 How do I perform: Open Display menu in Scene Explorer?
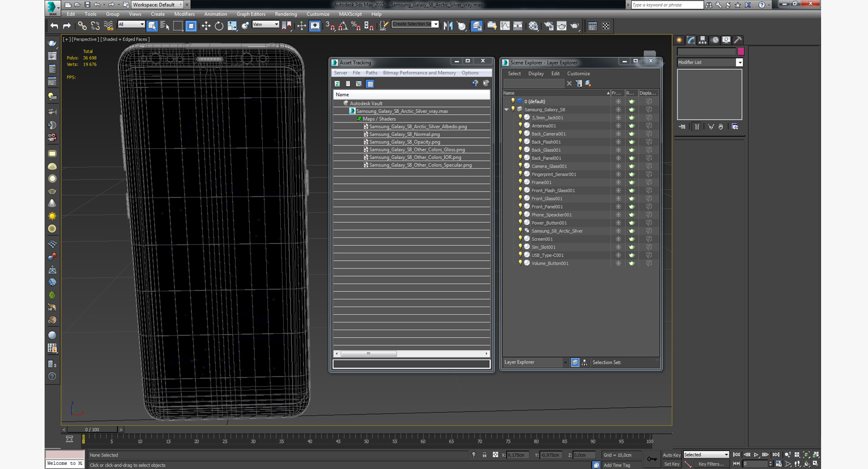pos(536,74)
